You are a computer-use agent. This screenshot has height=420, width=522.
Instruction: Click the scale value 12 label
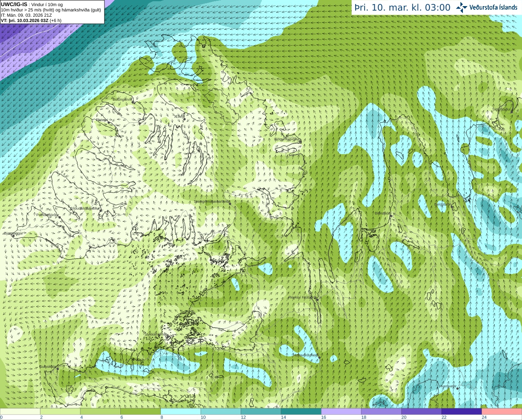(243, 417)
